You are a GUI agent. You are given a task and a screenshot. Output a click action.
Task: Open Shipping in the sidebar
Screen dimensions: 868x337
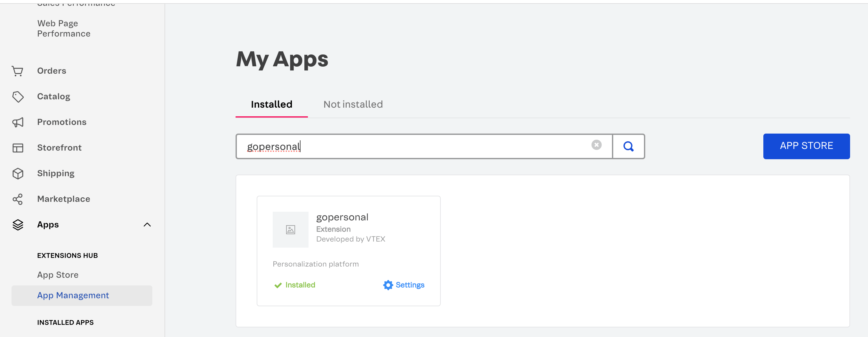point(56,173)
